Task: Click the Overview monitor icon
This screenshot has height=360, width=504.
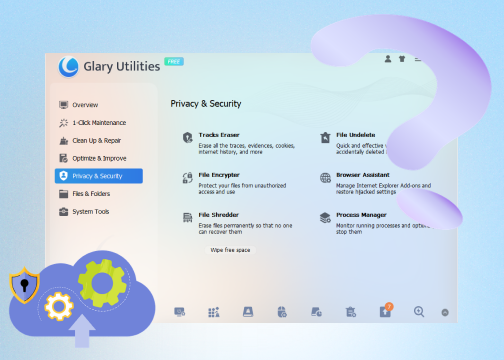Action: click(63, 105)
